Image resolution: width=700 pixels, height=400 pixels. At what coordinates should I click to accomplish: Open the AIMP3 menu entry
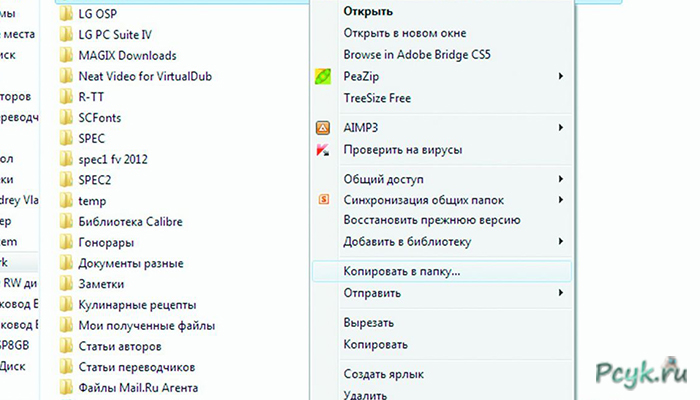pos(442,128)
